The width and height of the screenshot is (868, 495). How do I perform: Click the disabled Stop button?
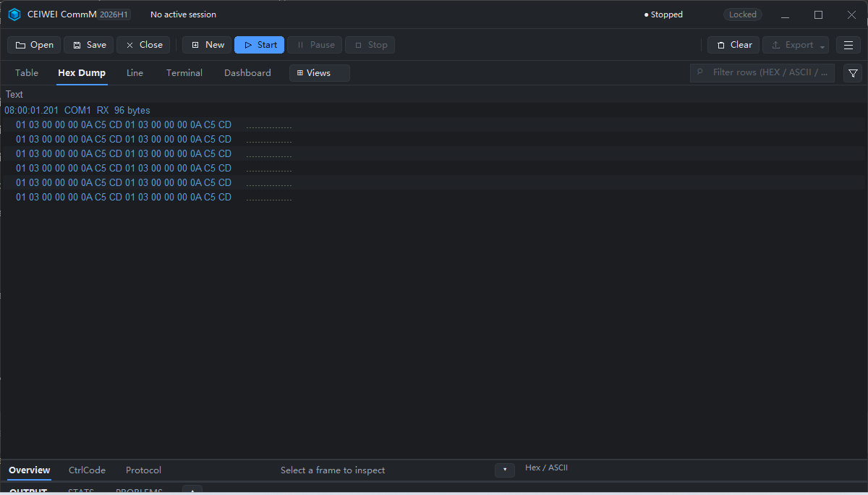coord(370,45)
